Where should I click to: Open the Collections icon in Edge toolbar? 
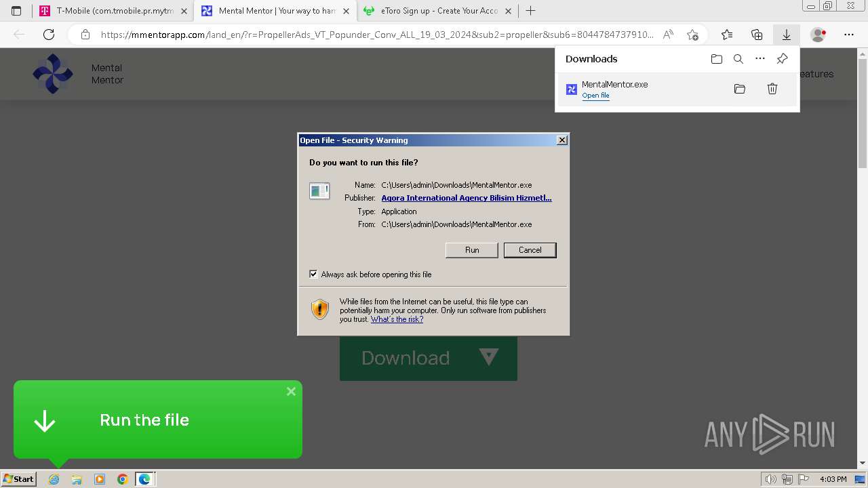point(757,35)
